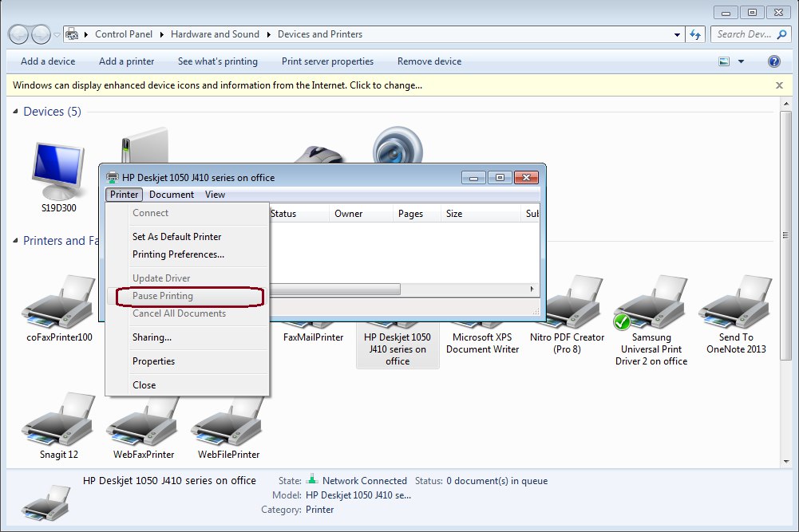799x532 pixels.
Task: Click the horizontal scrollbar in queue window
Action: [x=334, y=290]
